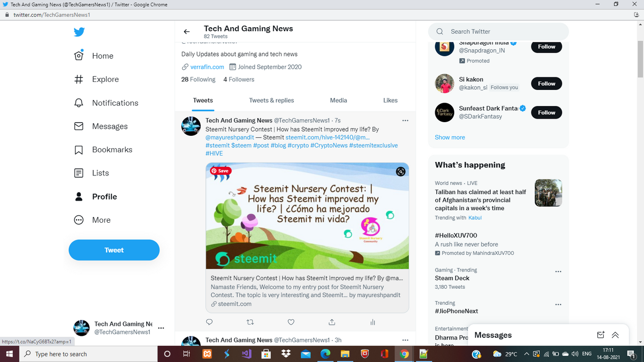This screenshot has width=644, height=362.
Task: Click the Search Twitter field
Action: 499,31
